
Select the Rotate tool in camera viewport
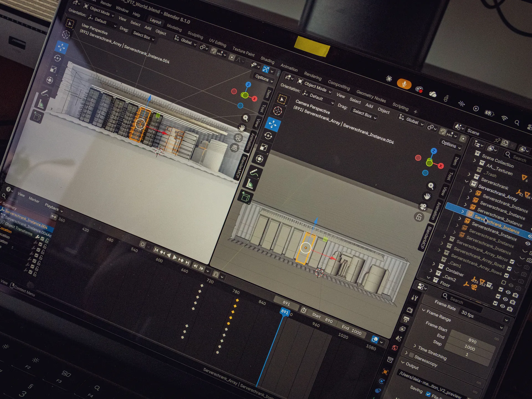(268, 136)
